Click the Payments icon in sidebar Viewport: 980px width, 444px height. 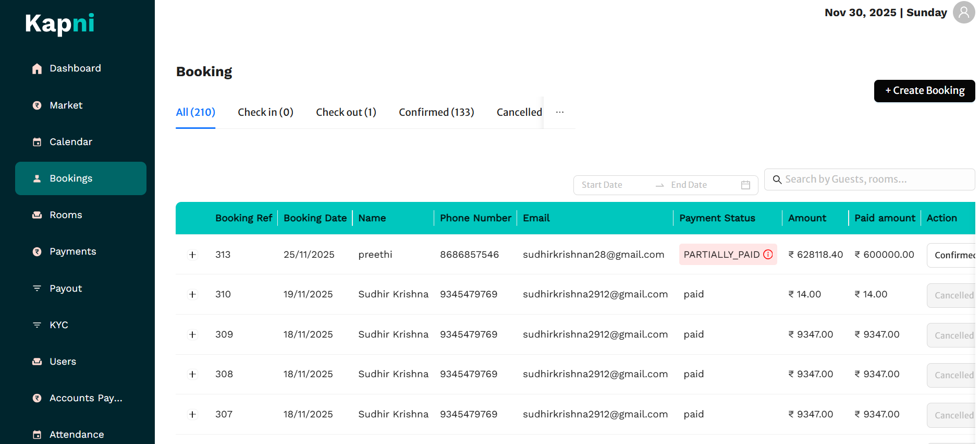click(37, 251)
